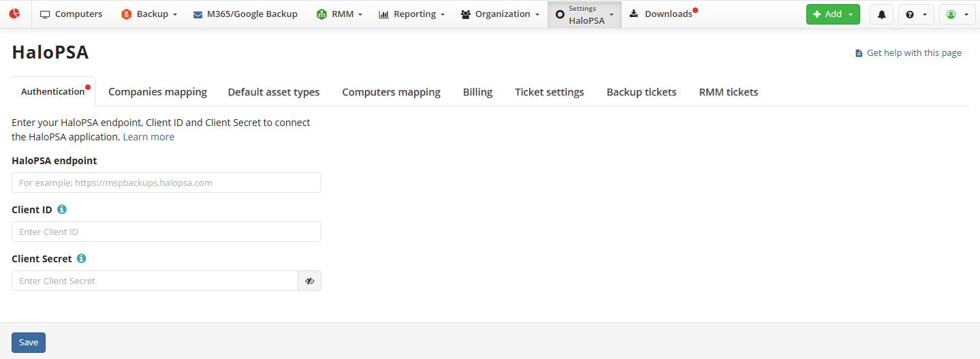Expand the Backup dropdown menu
Viewport: 980px width, 359px height.
point(149,14)
